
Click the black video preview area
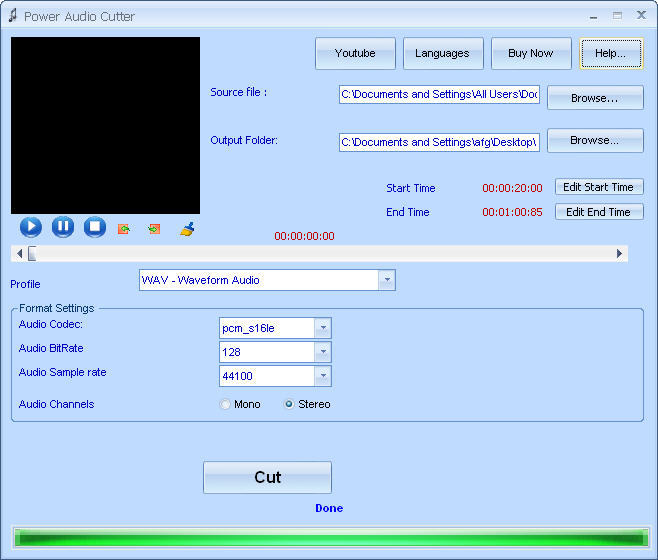105,126
